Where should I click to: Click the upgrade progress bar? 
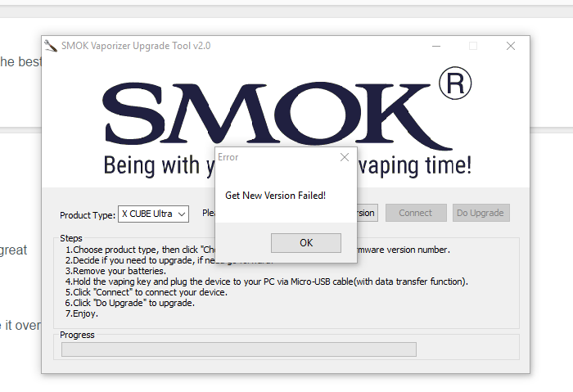(x=239, y=349)
